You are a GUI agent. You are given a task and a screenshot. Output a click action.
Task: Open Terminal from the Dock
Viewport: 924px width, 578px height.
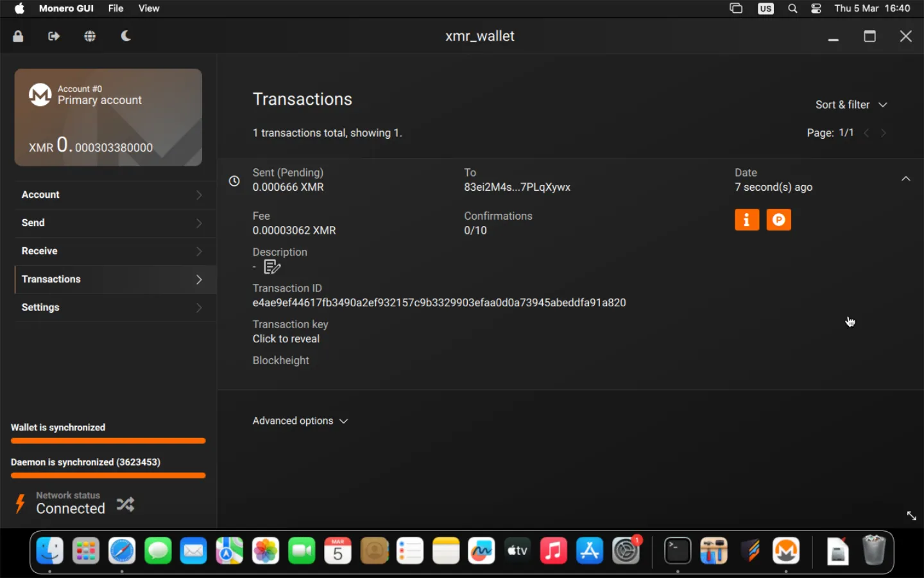click(x=678, y=551)
